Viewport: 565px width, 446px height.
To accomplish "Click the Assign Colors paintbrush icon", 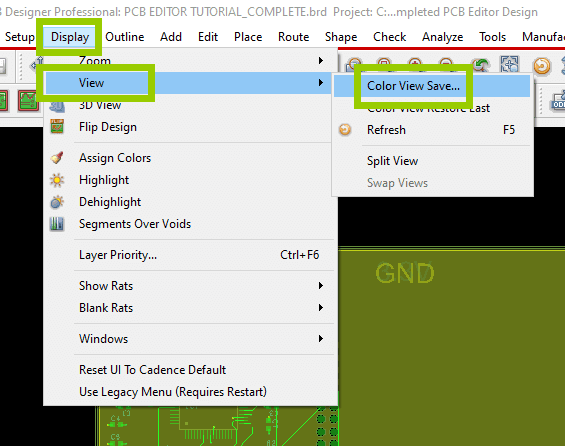I will [57, 158].
